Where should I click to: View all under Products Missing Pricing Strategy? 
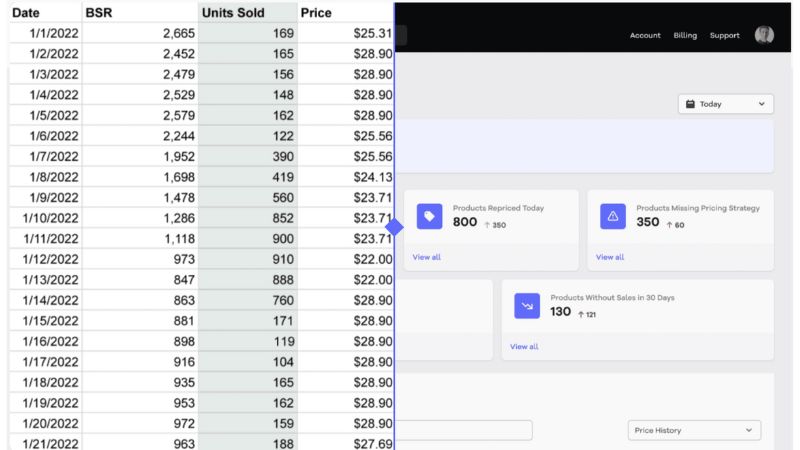pos(610,257)
